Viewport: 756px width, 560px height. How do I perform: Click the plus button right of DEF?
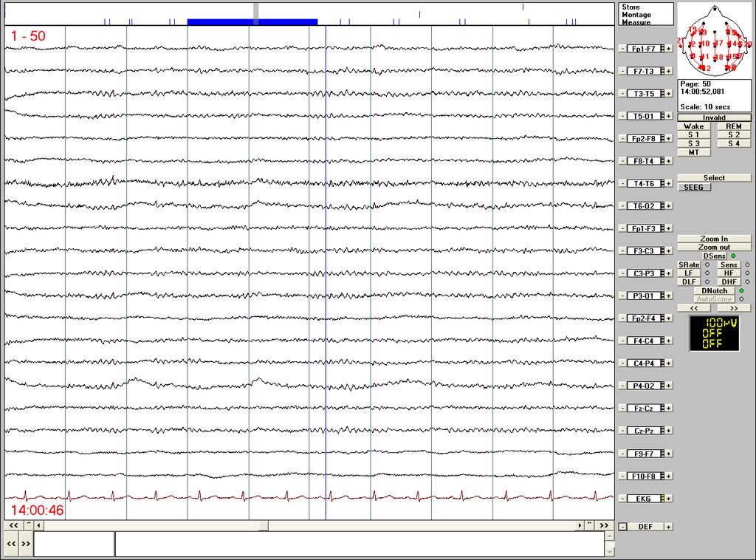tap(668, 527)
